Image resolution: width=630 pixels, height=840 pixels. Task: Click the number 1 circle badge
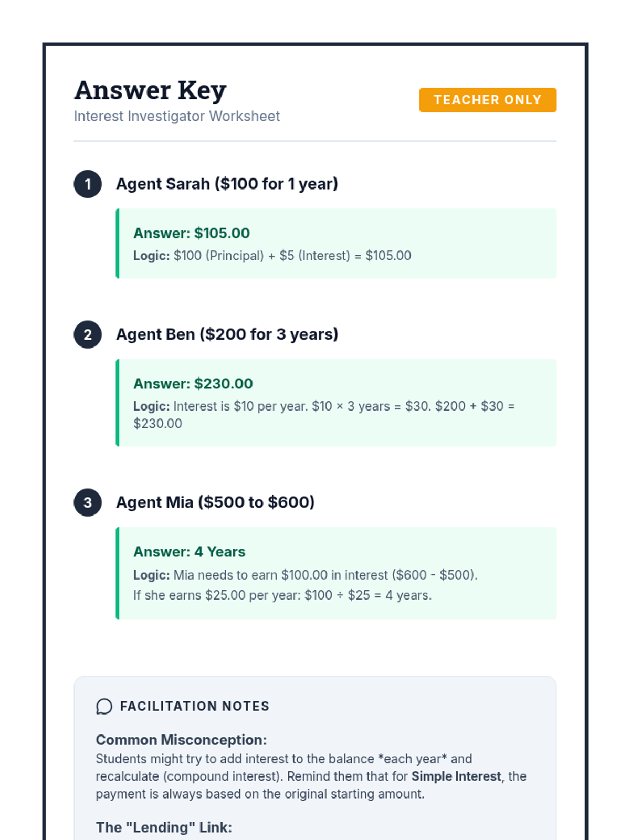[x=88, y=184]
